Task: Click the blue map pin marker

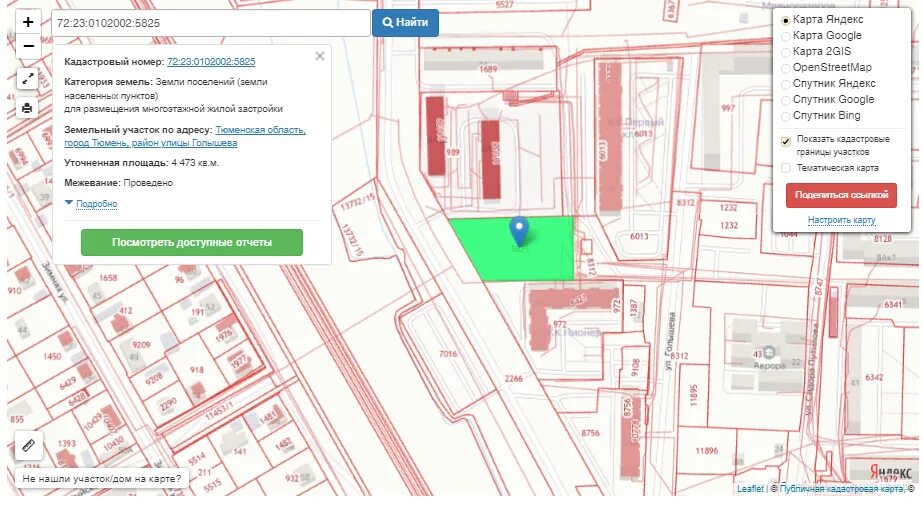Action: click(519, 231)
